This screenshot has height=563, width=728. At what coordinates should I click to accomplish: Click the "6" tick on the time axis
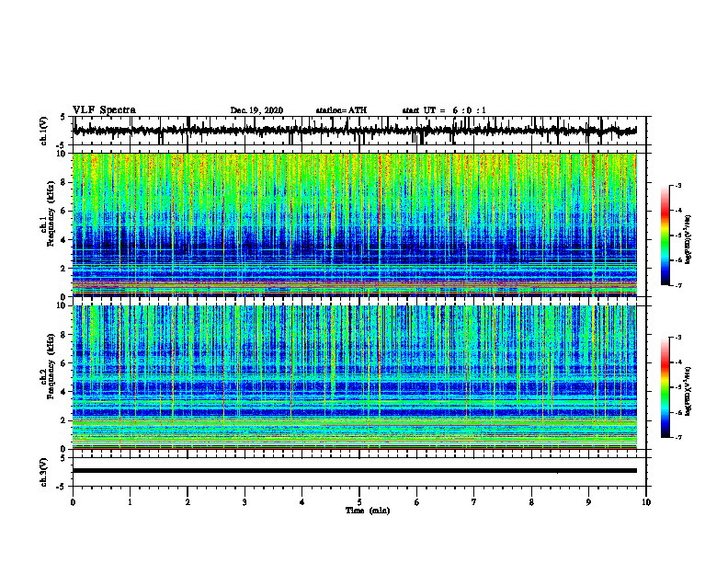coord(417,502)
